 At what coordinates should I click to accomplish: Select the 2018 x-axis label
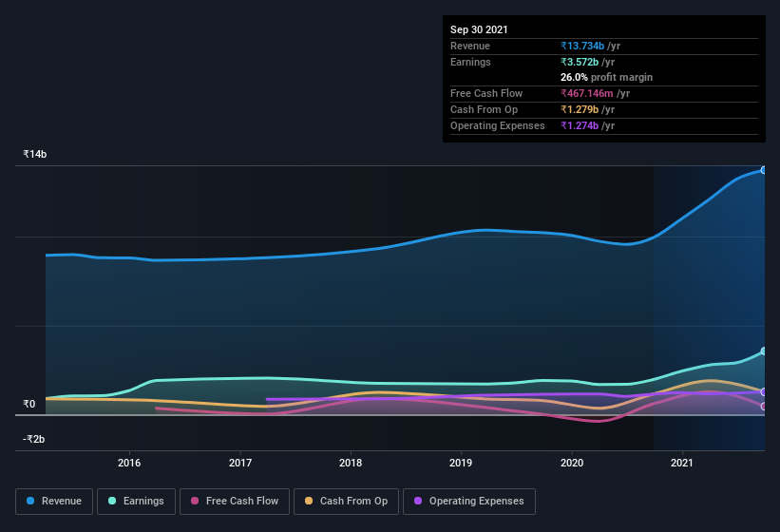click(351, 463)
